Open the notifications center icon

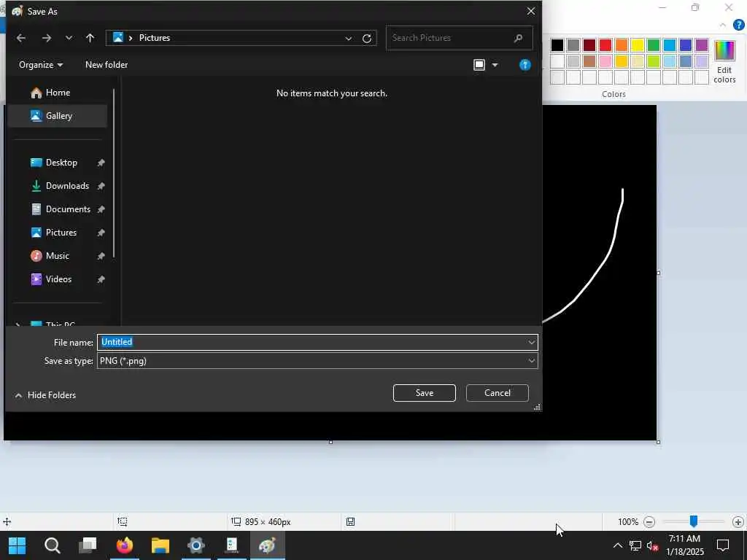723,545
